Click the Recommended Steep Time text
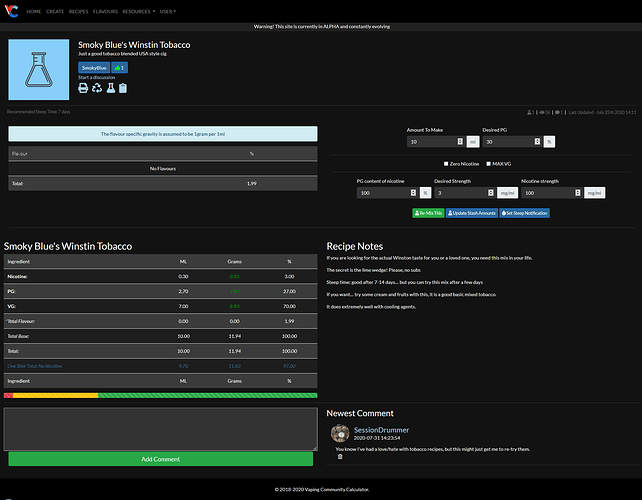 [38, 112]
